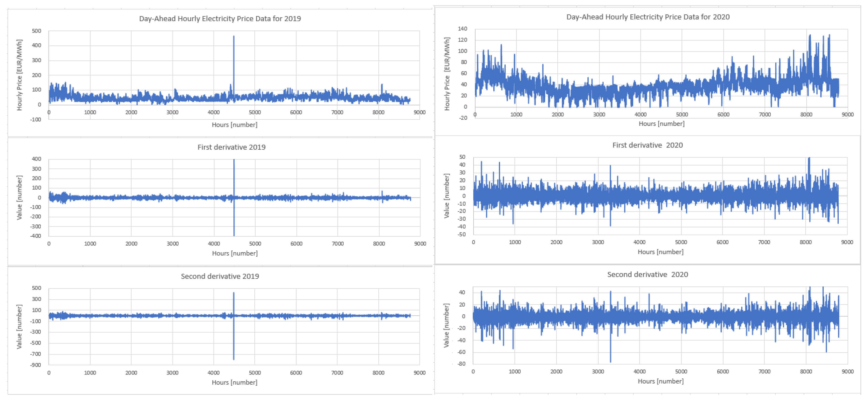Screen dimensions: 868x403
Task: Click the Value [number] label of First derivative 2019
Action: click(x=19, y=197)
